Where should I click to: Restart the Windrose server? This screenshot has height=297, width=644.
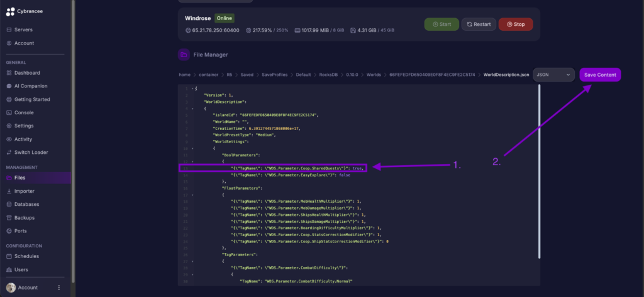(479, 24)
